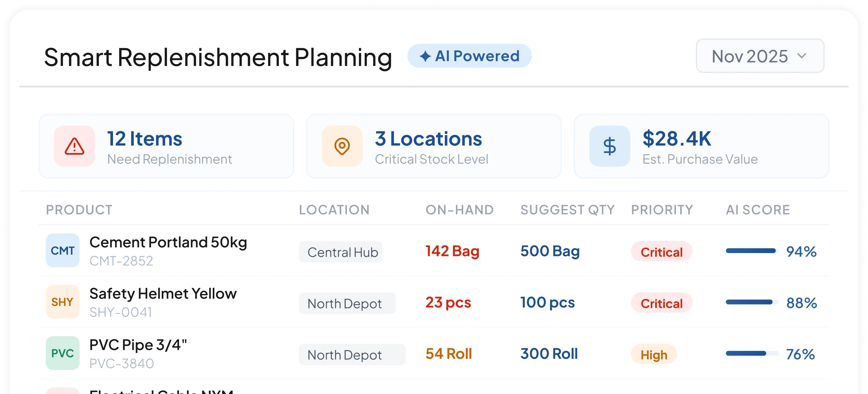Open the 12 Items Need Replenishment card
Screen dimensions: 868x394
click(166, 146)
